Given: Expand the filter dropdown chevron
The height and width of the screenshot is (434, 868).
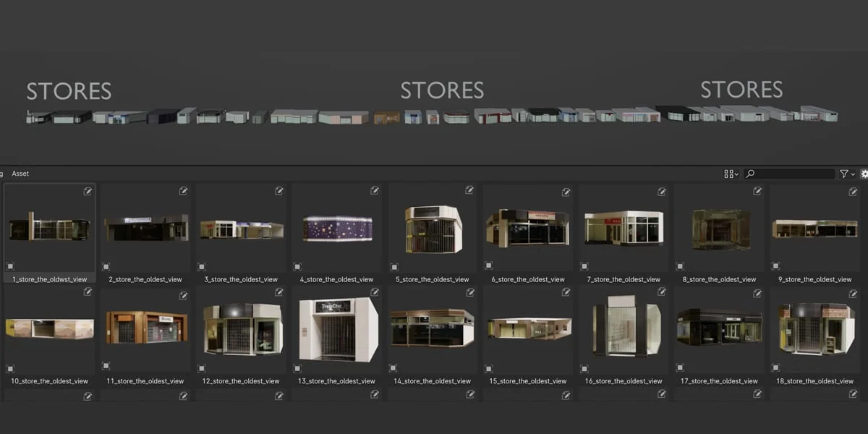Looking at the screenshot, I should (x=852, y=174).
